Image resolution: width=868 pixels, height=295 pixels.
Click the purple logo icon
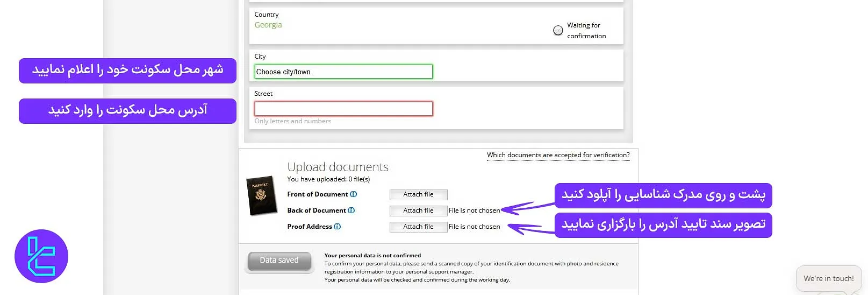click(41, 256)
